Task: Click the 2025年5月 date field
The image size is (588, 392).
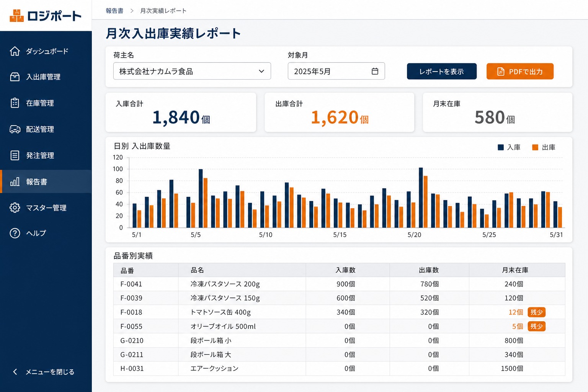Action: [x=336, y=71]
